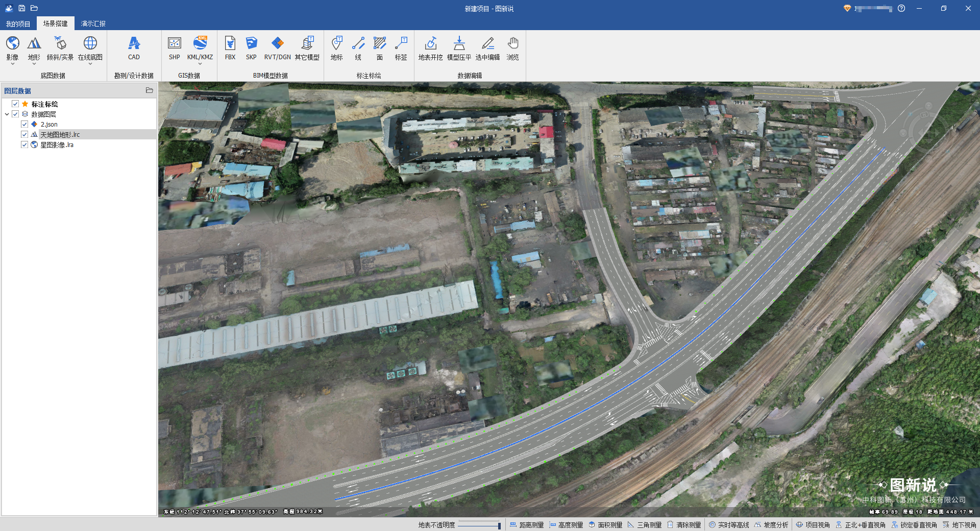Hide the 星图影像.lra layer via checkbox
The image size is (980, 531).
tap(24, 144)
